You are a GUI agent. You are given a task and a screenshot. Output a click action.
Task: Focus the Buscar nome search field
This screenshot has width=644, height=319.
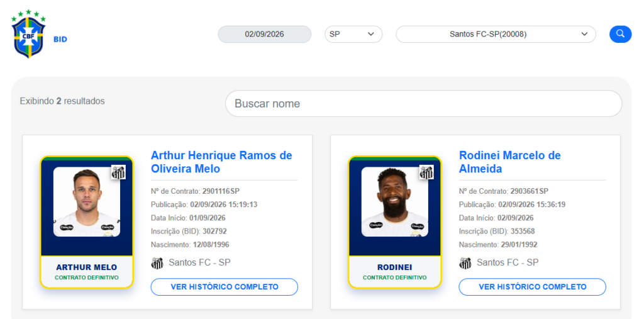click(423, 104)
